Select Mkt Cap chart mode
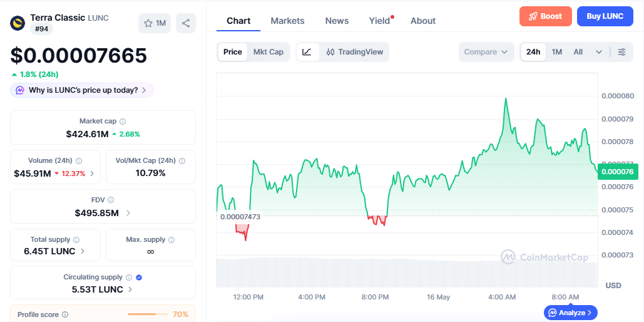This screenshot has width=644, height=322. [268, 52]
